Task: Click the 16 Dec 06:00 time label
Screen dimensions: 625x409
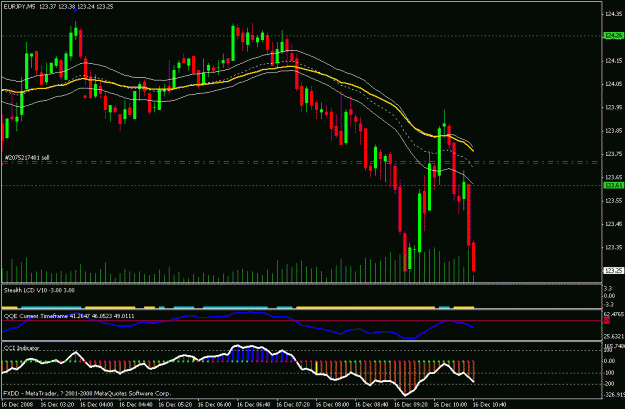Action: coord(214,404)
